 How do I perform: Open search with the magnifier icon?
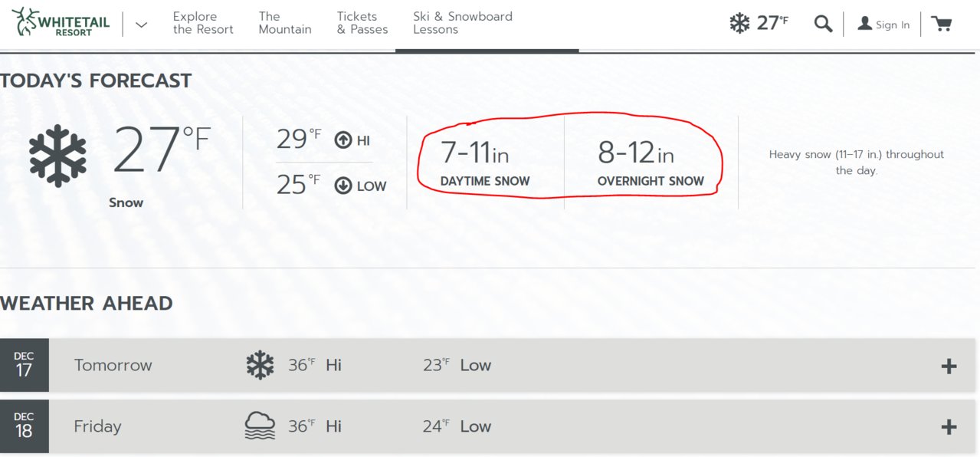tap(823, 24)
